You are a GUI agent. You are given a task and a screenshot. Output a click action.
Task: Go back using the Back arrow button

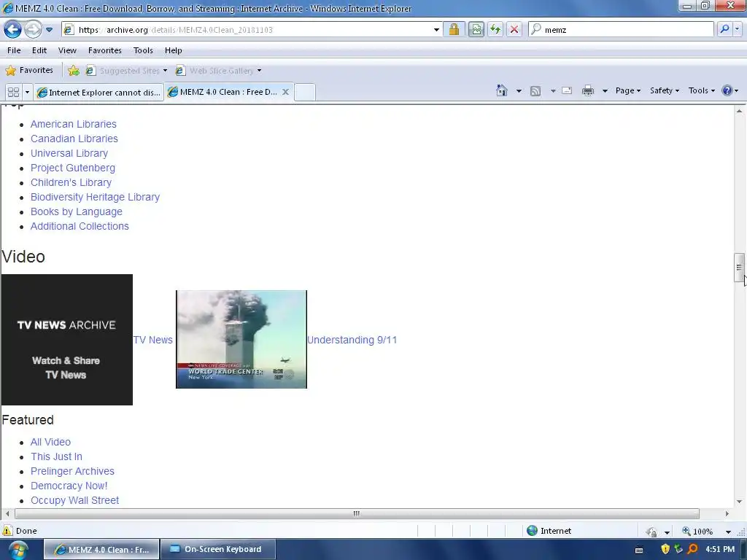pos(13,29)
